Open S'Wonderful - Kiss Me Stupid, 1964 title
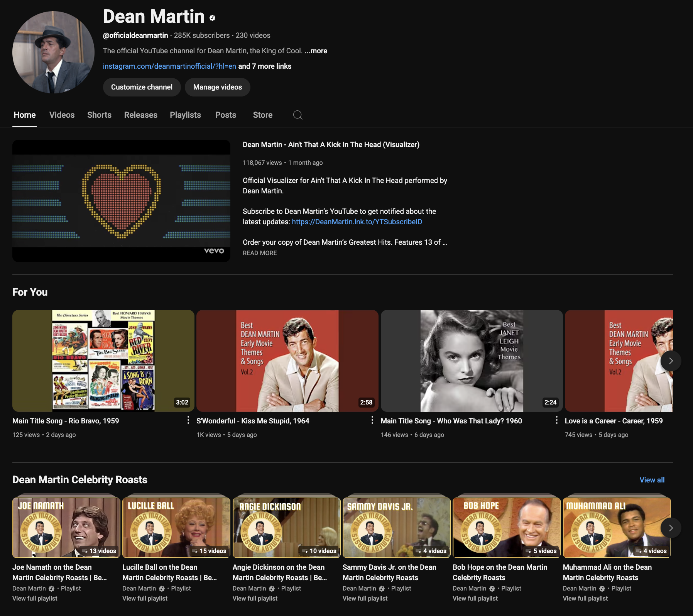The image size is (693, 616). tap(253, 421)
